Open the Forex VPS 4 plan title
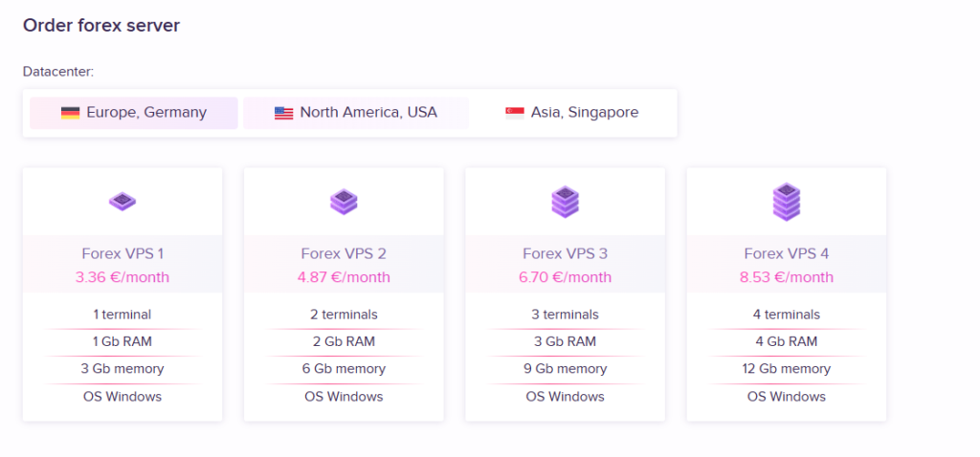This screenshot has height=457, width=980. (x=787, y=254)
